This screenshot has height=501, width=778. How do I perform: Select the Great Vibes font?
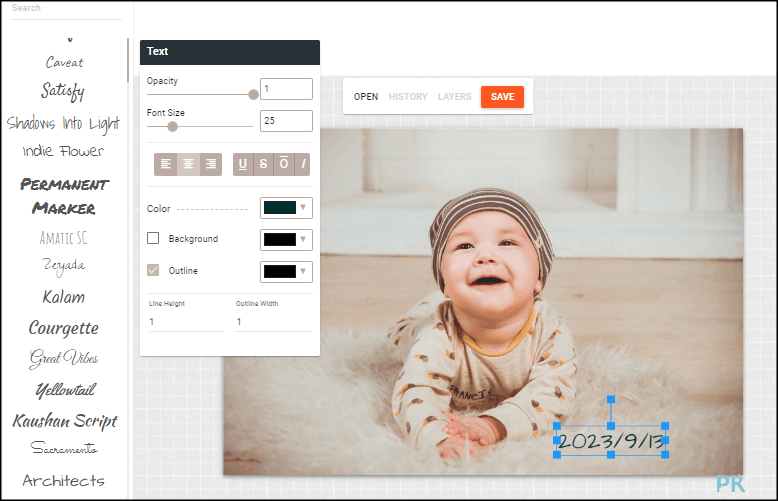(64, 359)
